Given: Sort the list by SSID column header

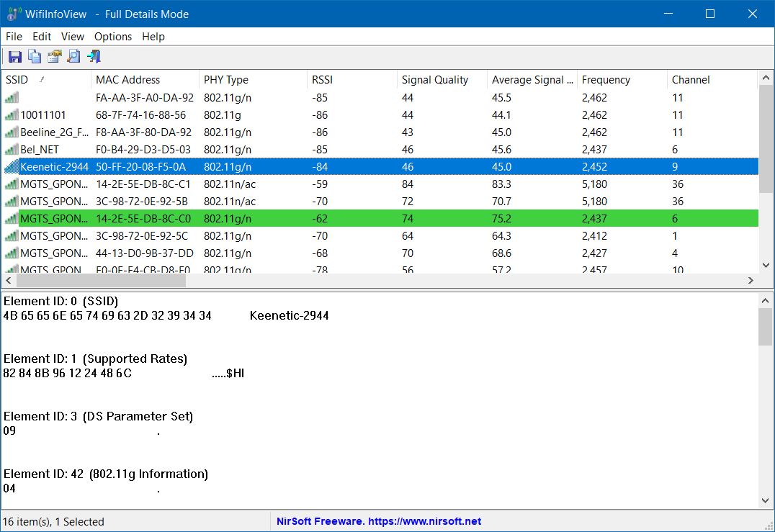Looking at the screenshot, I should point(46,79).
